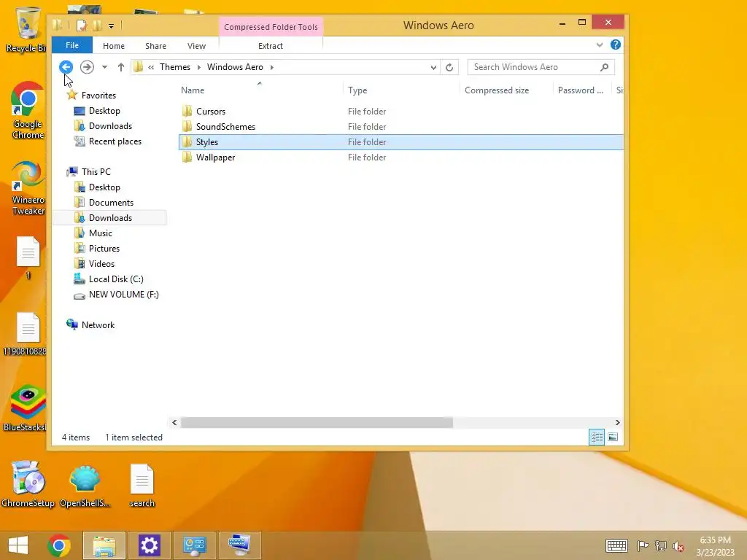747x560 pixels.
Task: Open NEW VOLUME (F:) drive
Action: pyautogui.click(x=123, y=295)
